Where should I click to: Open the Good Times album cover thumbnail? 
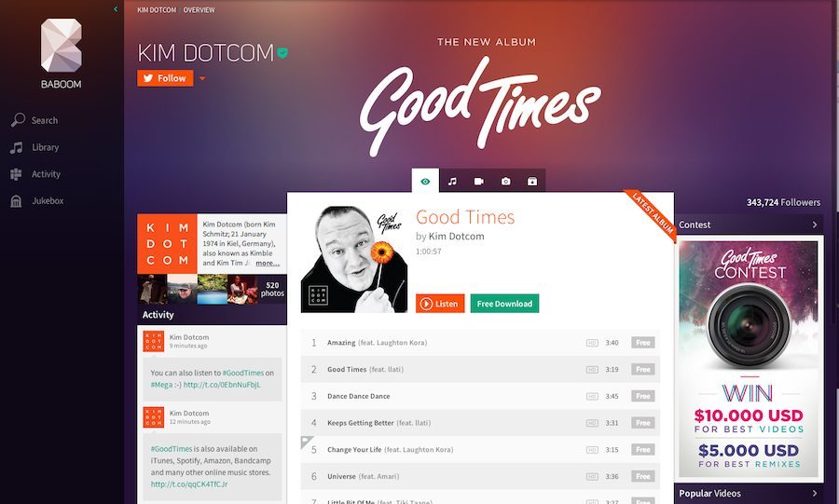tap(354, 259)
